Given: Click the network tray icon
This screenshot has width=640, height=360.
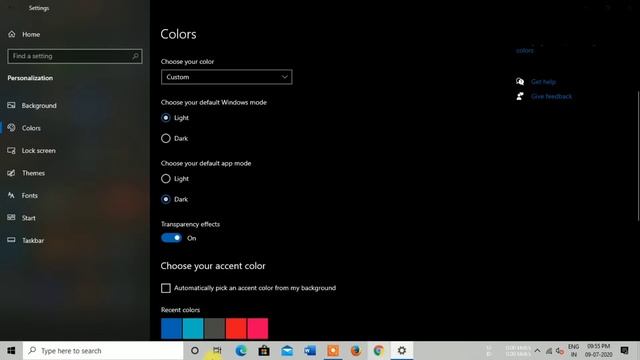Looking at the screenshot, I should tap(549, 351).
